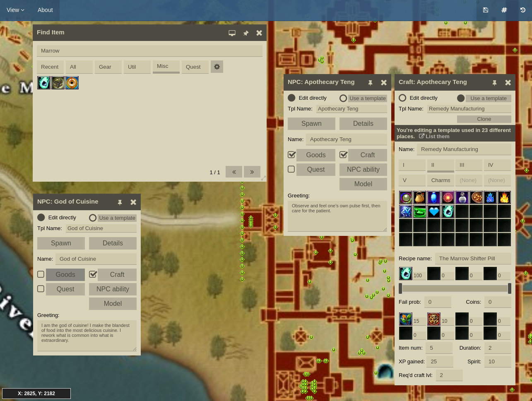Pin the Find Item window

coord(246,33)
